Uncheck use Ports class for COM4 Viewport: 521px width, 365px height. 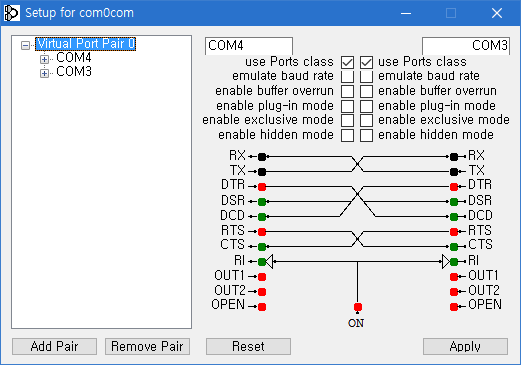[x=347, y=62]
